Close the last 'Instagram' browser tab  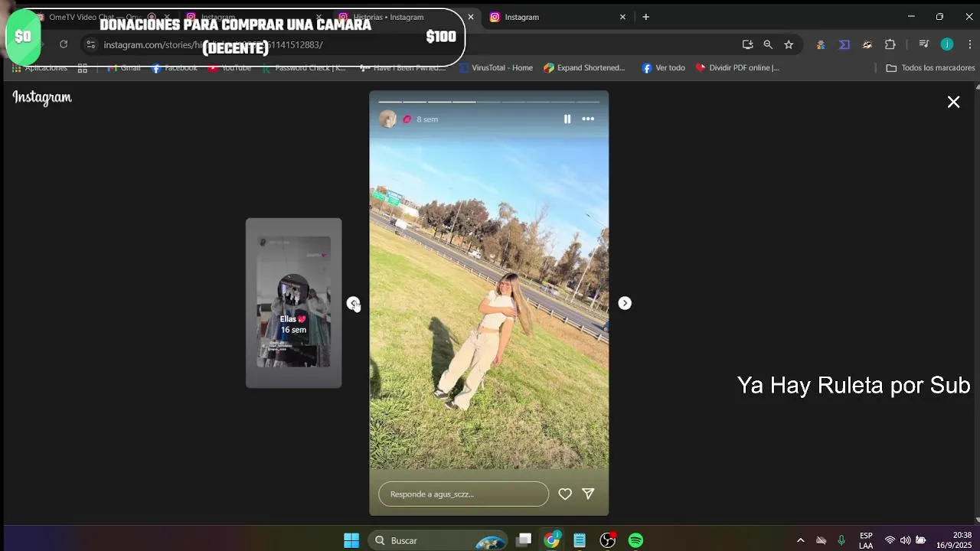622,17
